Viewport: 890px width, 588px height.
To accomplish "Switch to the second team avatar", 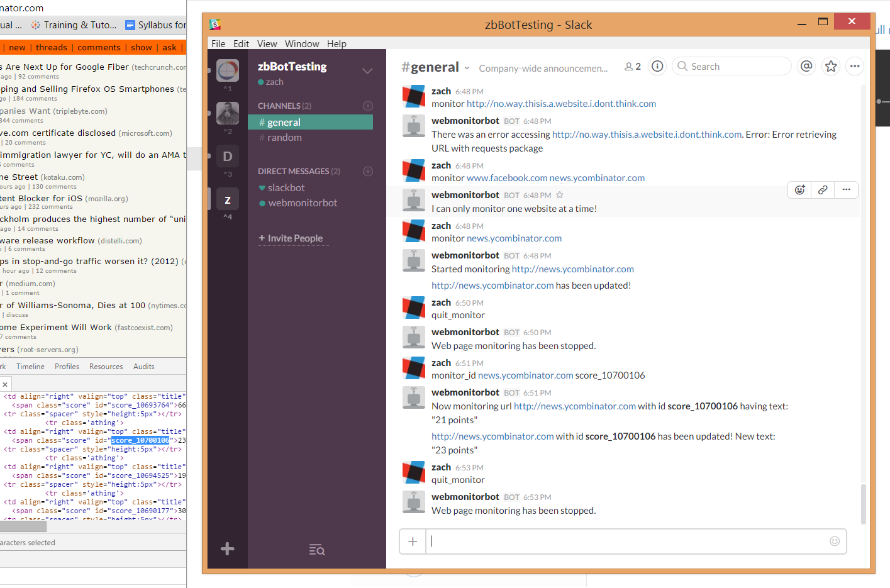I will pyautogui.click(x=228, y=113).
